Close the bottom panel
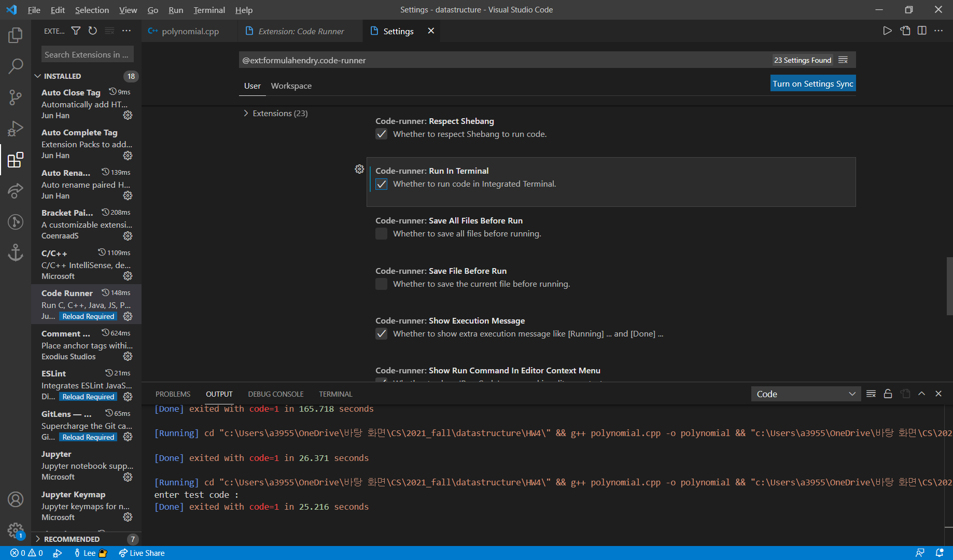The image size is (953, 560). click(938, 394)
